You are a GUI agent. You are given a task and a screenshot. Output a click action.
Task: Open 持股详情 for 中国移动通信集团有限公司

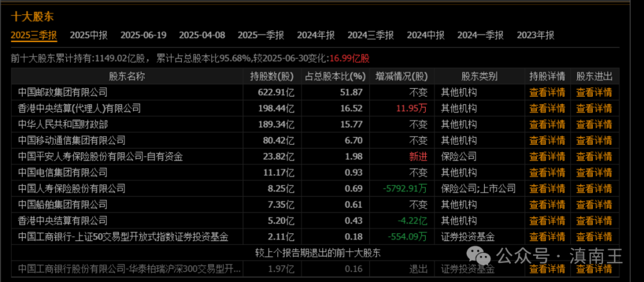click(x=547, y=140)
